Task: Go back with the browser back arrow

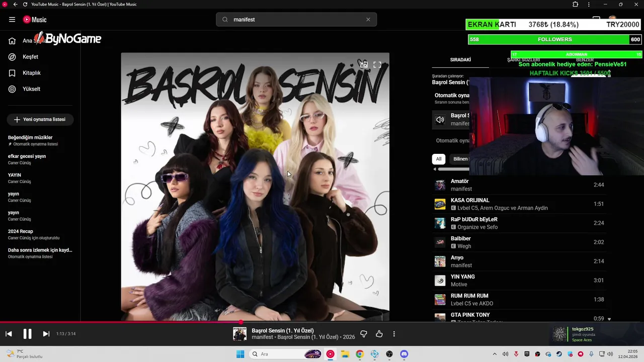Action: tap(15, 5)
